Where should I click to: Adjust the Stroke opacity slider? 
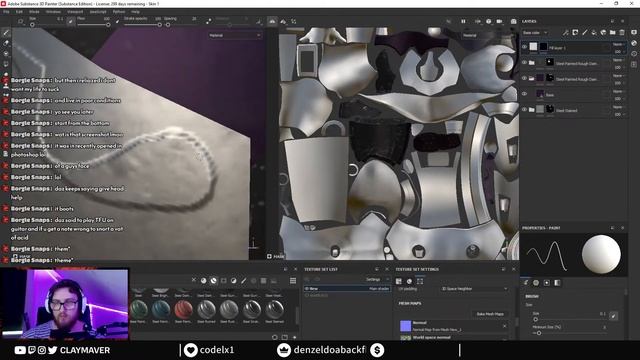coord(143,25)
